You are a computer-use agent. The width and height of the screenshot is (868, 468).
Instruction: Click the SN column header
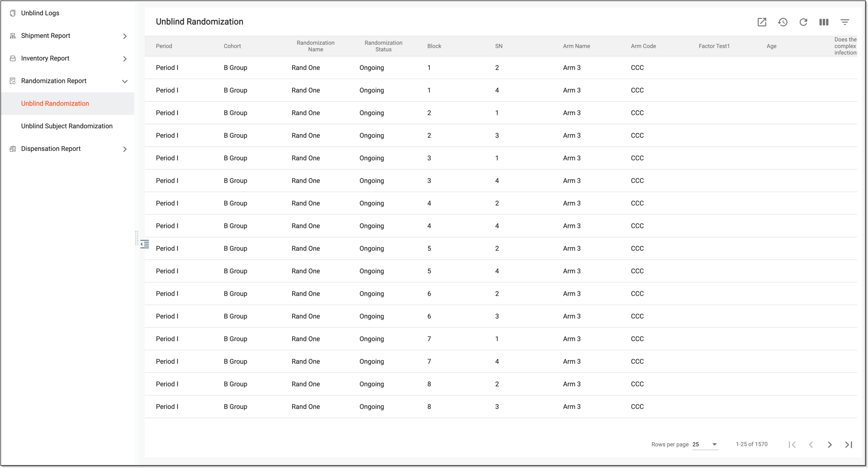click(499, 46)
